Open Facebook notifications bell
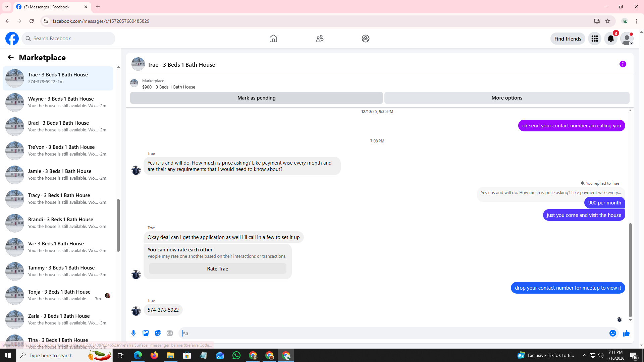This screenshot has height=362, width=644. point(610,39)
